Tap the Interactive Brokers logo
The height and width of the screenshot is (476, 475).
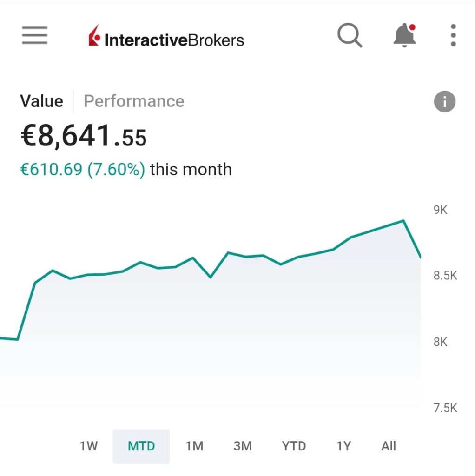[x=166, y=39]
